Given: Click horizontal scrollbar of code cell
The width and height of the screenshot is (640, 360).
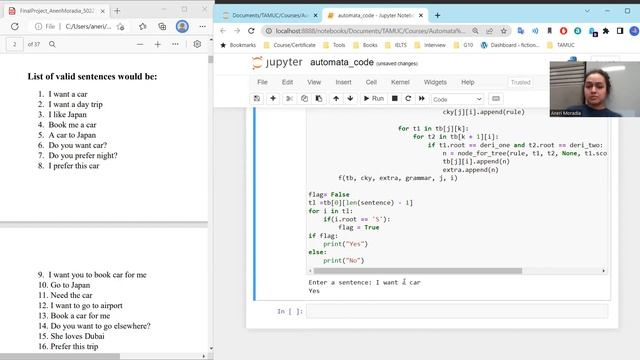Looking at the screenshot, I should [418, 271].
